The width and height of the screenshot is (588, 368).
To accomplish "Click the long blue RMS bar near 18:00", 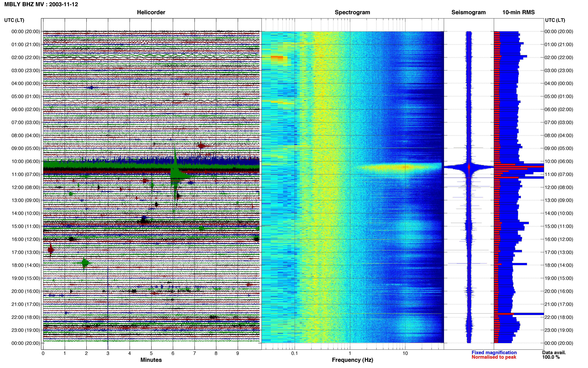I will pyautogui.click(x=510, y=264).
